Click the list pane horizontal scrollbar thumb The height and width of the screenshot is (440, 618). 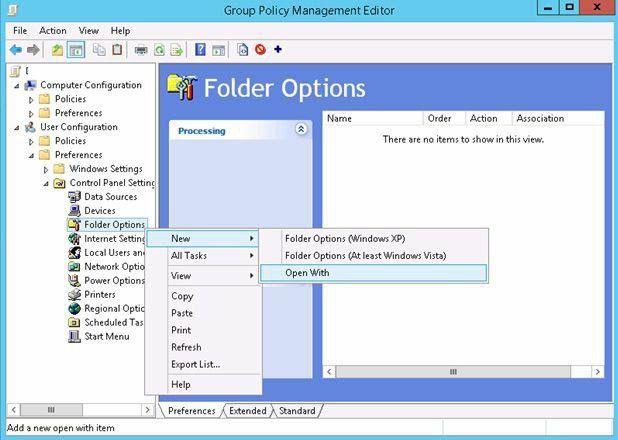click(453, 372)
